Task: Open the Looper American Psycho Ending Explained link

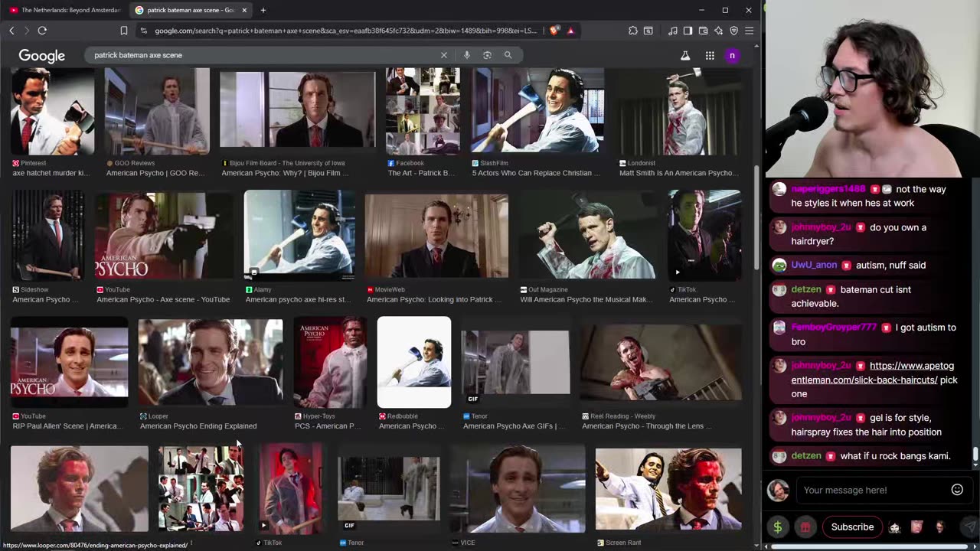Action: [198, 426]
